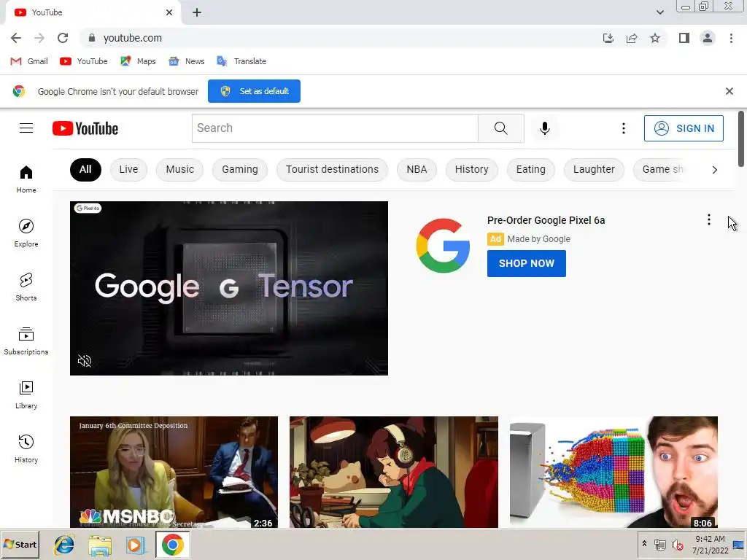Open YouTube settings three-dot menu beside Sign In
The image size is (747, 560).
[x=623, y=128]
